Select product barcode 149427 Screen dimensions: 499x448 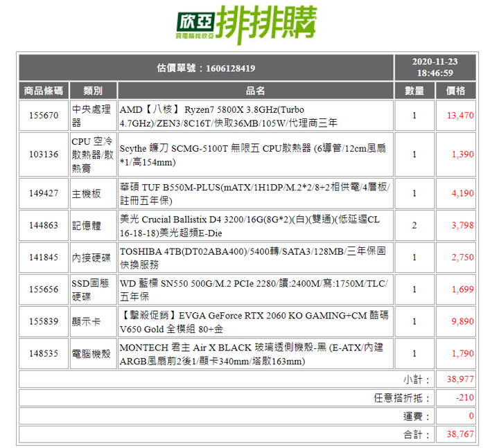click(44, 193)
